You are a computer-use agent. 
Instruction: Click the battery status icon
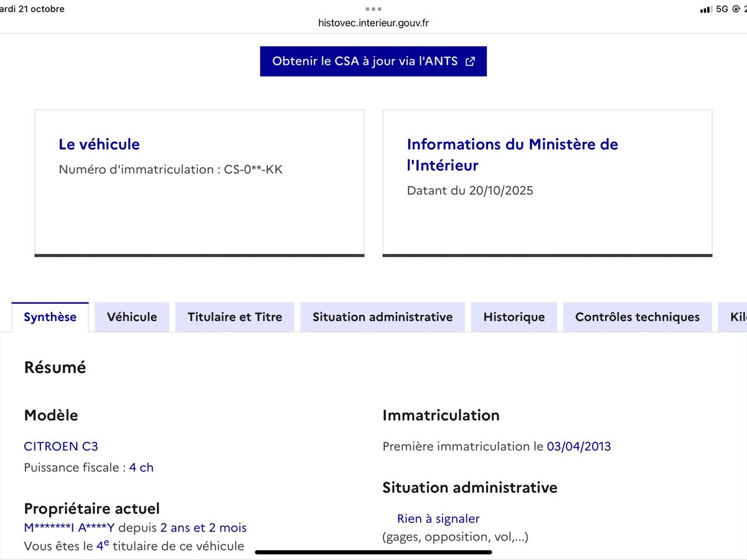pyautogui.click(x=744, y=9)
